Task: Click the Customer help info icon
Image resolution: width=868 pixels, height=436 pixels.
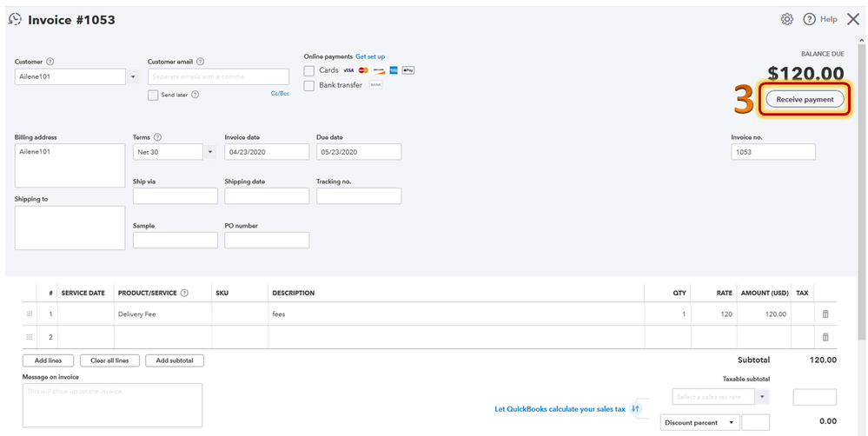Action: [x=50, y=62]
